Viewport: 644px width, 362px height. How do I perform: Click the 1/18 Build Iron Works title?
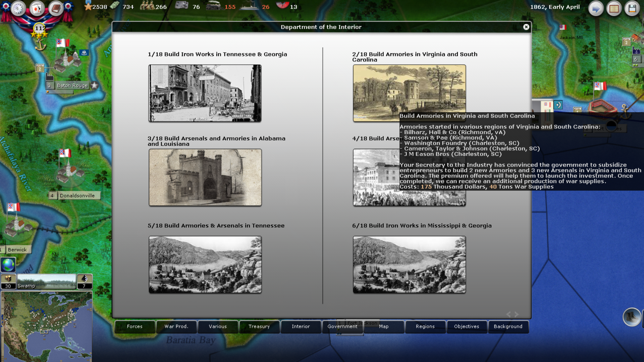tap(217, 54)
